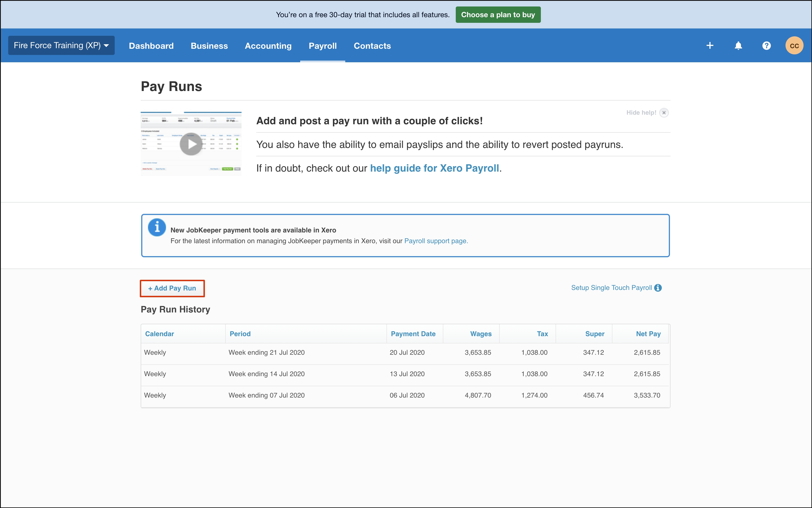This screenshot has height=508, width=812.
Task: Click the info icon beside Setup Single Touch Payroll
Action: [x=658, y=288]
